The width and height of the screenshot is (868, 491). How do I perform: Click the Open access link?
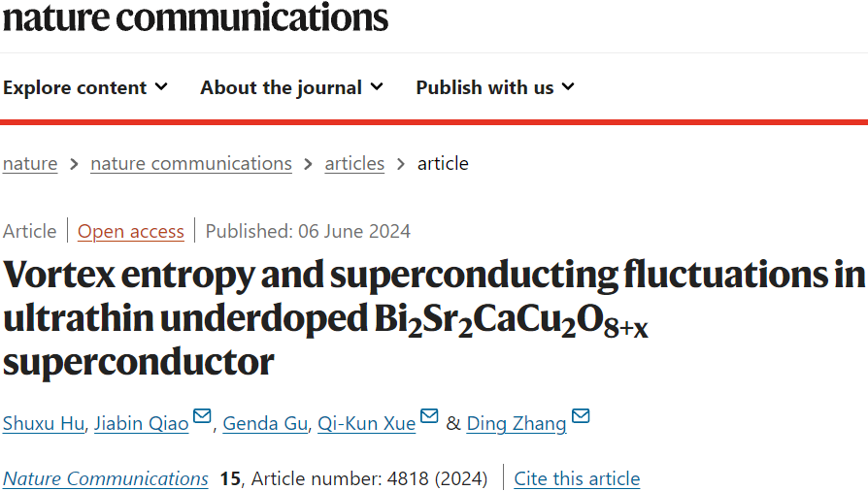click(131, 231)
